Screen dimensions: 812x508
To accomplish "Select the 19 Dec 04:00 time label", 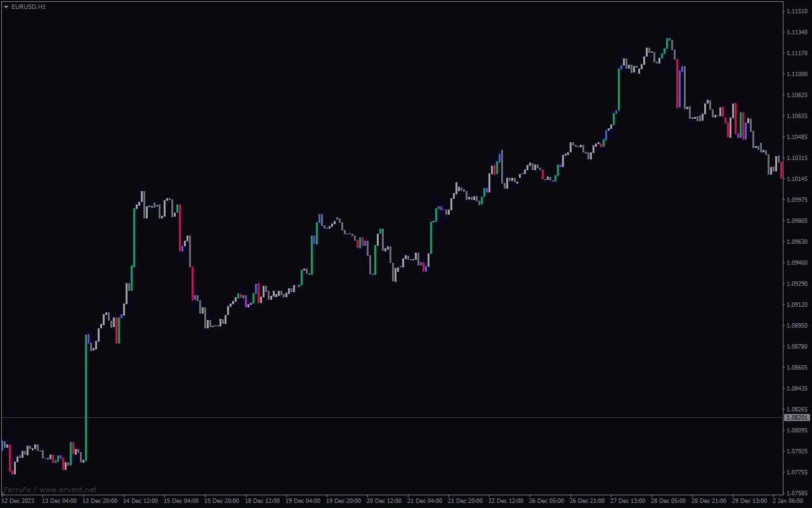I will pos(303,501).
